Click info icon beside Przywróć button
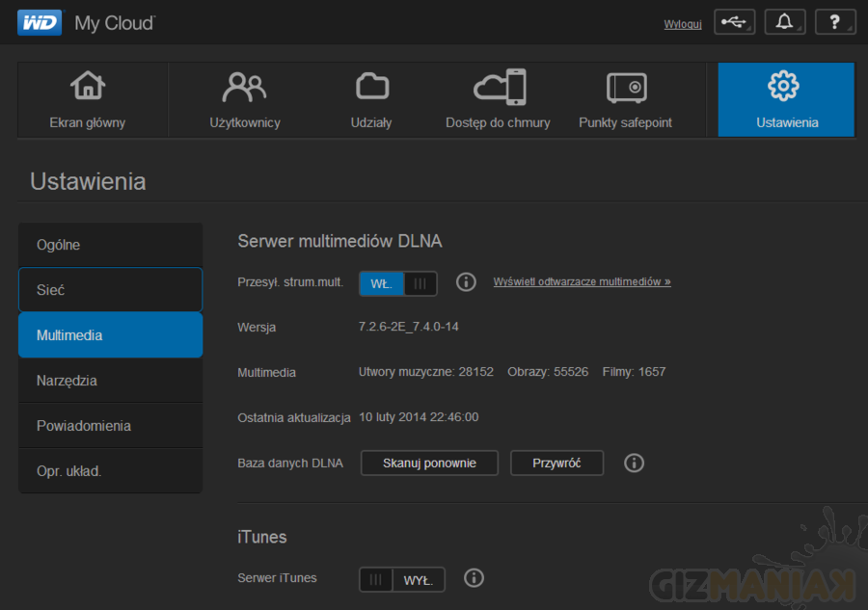The width and height of the screenshot is (868, 610). coord(634,464)
